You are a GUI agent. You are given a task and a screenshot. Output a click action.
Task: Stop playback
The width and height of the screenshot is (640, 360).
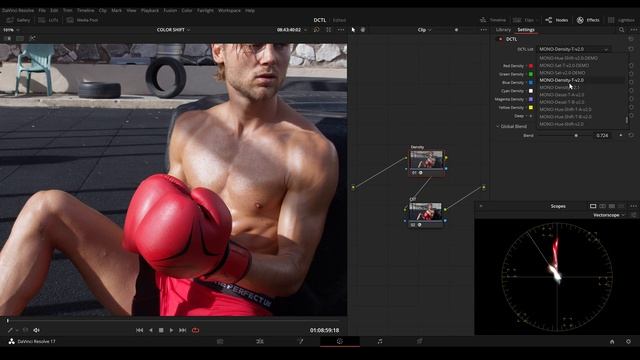161,330
